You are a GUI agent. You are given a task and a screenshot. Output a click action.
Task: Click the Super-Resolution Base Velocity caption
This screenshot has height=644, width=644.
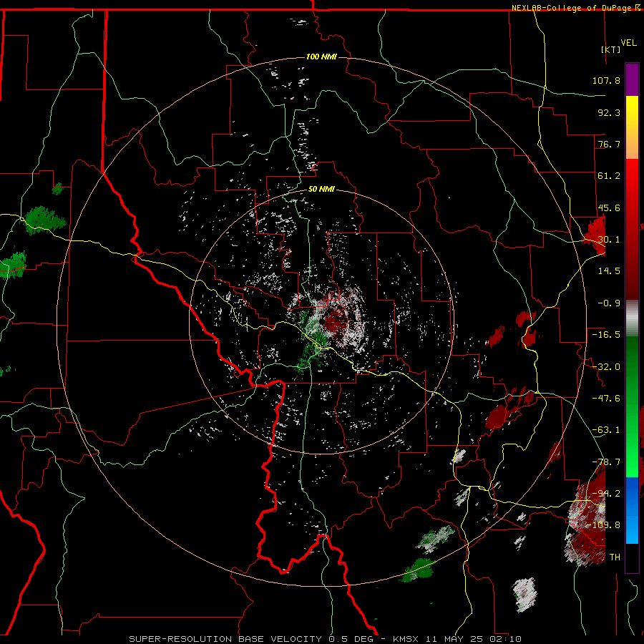click(x=326, y=639)
